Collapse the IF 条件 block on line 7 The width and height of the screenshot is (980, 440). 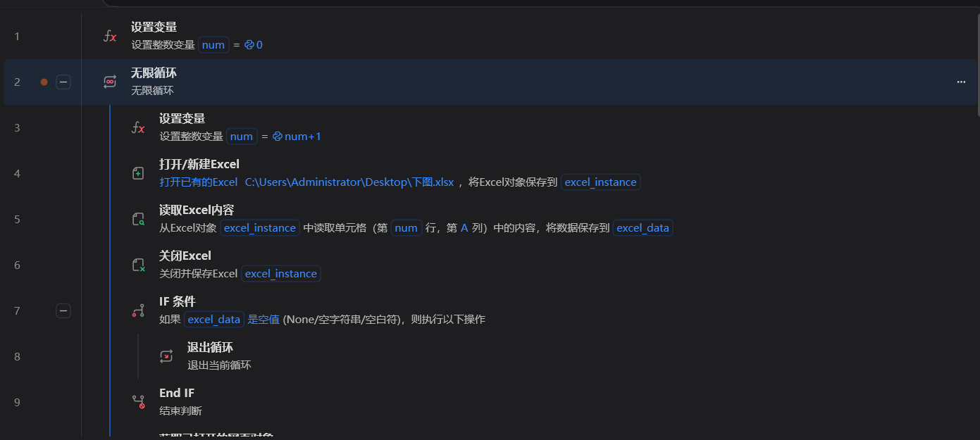63,310
